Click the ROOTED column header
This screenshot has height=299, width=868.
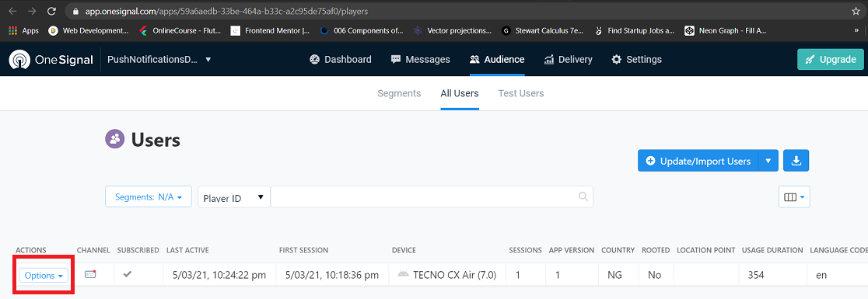coord(656,250)
